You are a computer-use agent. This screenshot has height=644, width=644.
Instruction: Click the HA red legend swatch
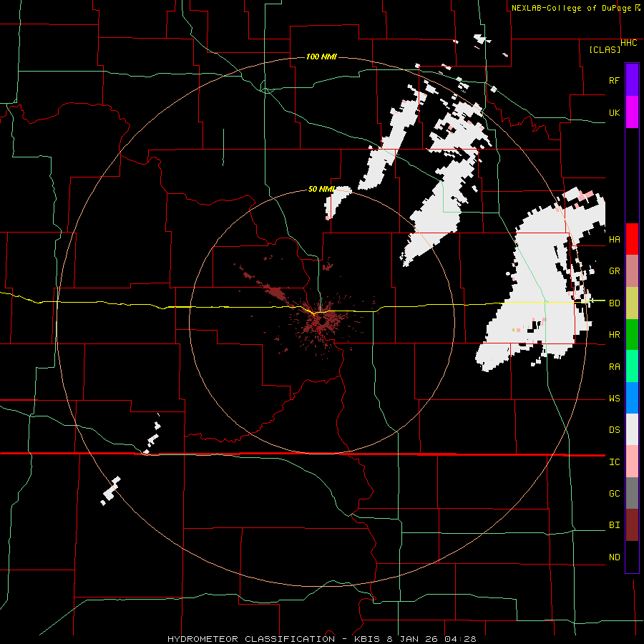(632, 239)
